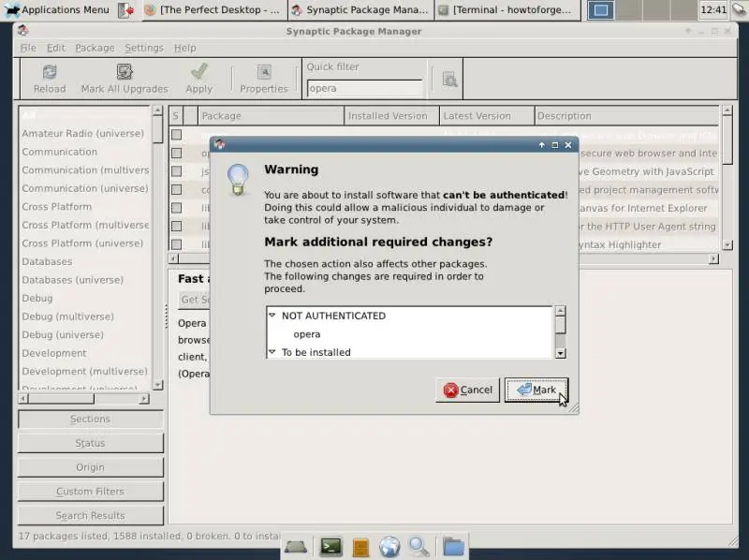
Task: Click the Custom Filters button
Action: pos(90,492)
